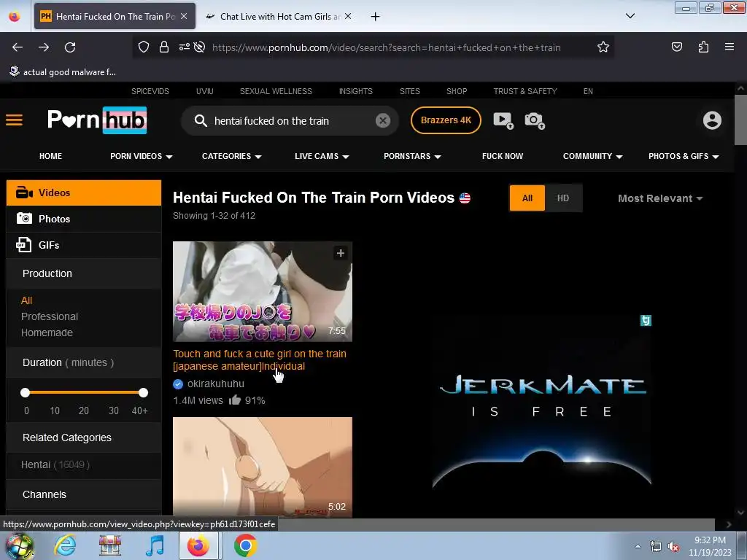
Task: Click the Brazzers 4K button
Action: point(446,120)
